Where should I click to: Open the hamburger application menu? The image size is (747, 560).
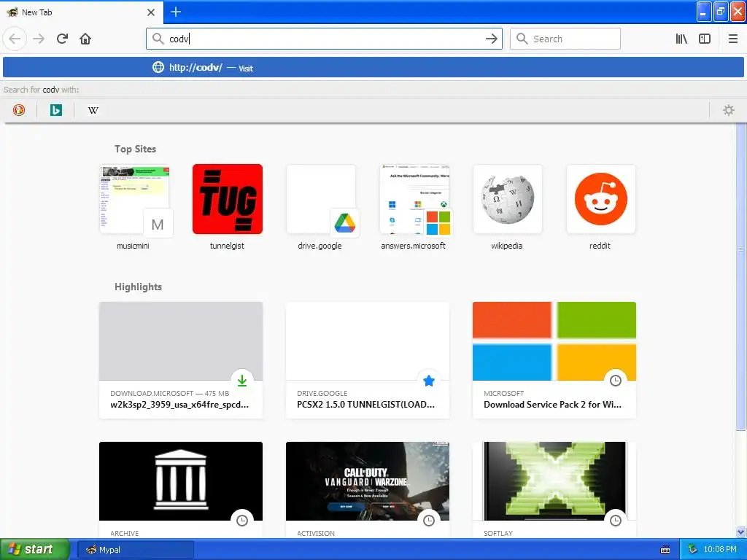732,39
